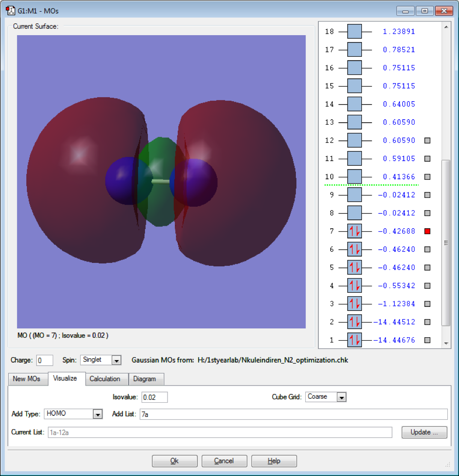Toggle surface marker for MO 11

click(427, 158)
